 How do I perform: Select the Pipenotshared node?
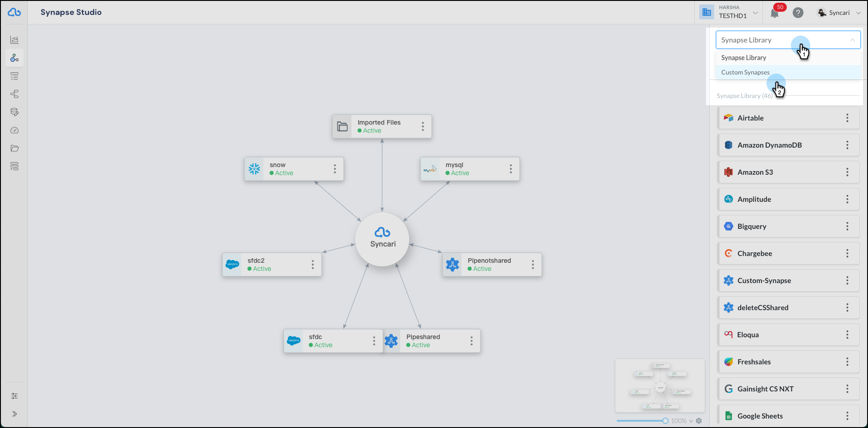[492, 265]
